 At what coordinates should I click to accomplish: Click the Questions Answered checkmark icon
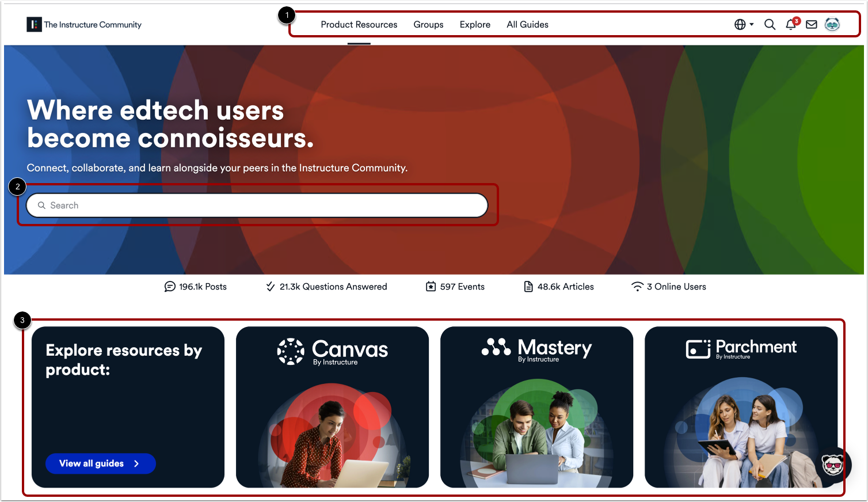pos(271,287)
